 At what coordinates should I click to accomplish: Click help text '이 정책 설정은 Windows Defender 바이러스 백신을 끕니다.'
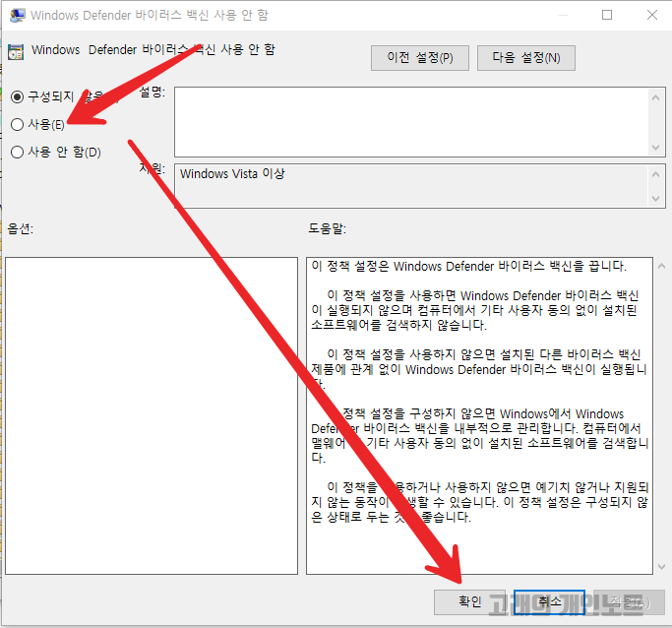click(x=469, y=266)
